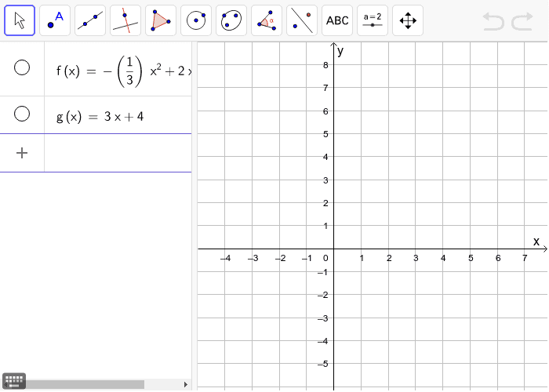The width and height of the screenshot is (549, 392).
Task: Click the Undo arrow
Action: [493, 21]
